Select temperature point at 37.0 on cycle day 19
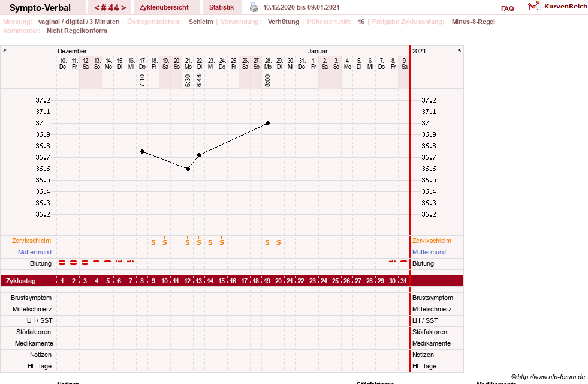The height and width of the screenshot is (384, 588). click(267, 123)
